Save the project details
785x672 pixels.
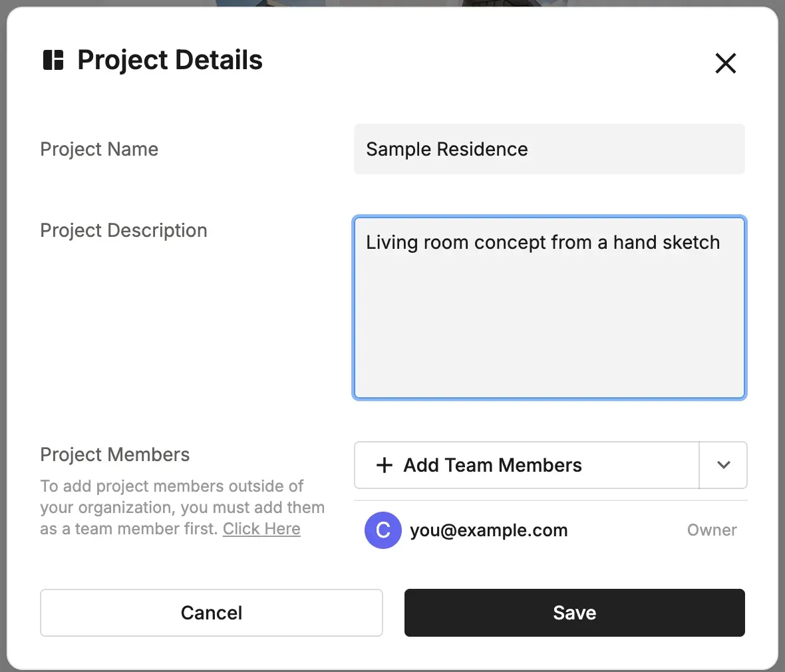coord(574,612)
